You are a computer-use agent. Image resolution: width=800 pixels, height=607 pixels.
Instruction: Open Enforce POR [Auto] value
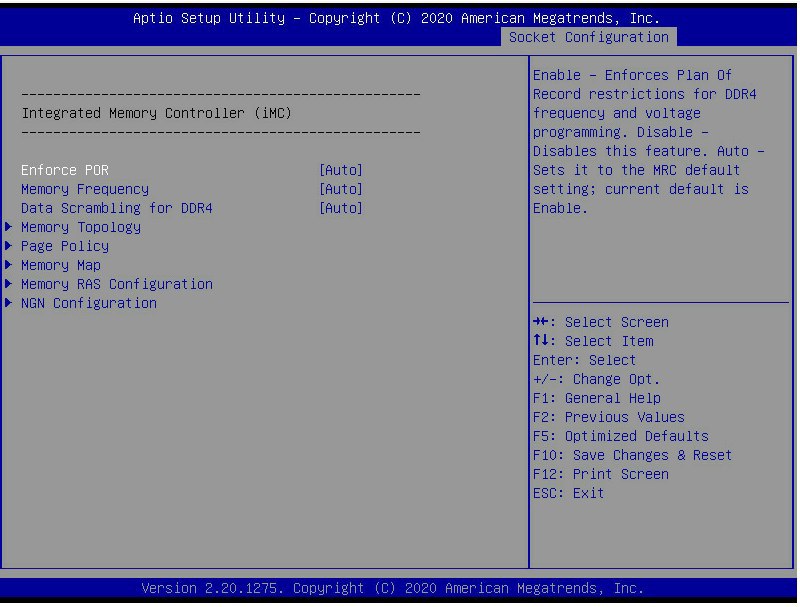click(341, 170)
